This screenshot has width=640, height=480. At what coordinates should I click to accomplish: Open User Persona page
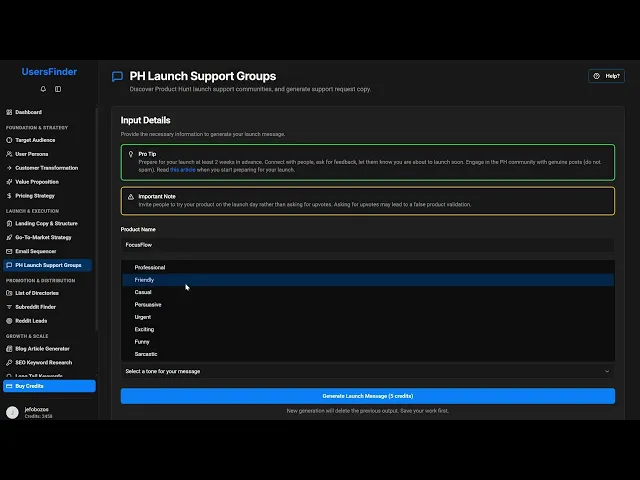point(47,154)
